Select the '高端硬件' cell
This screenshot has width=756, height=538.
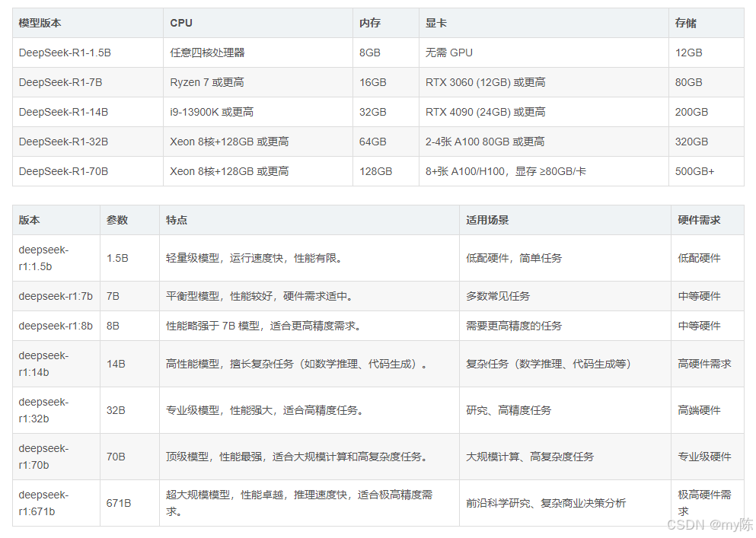[708, 410]
